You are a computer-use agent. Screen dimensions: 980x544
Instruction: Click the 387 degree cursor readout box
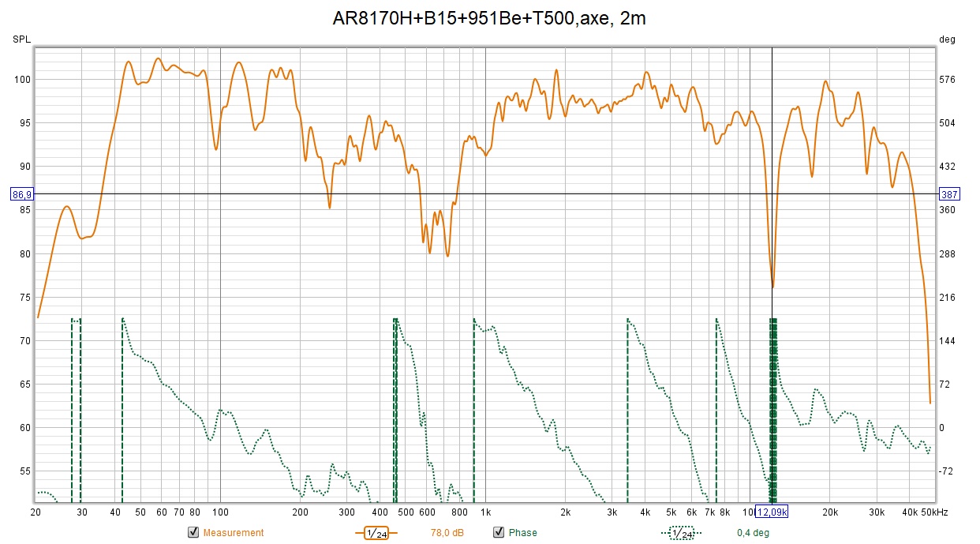[x=949, y=194]
